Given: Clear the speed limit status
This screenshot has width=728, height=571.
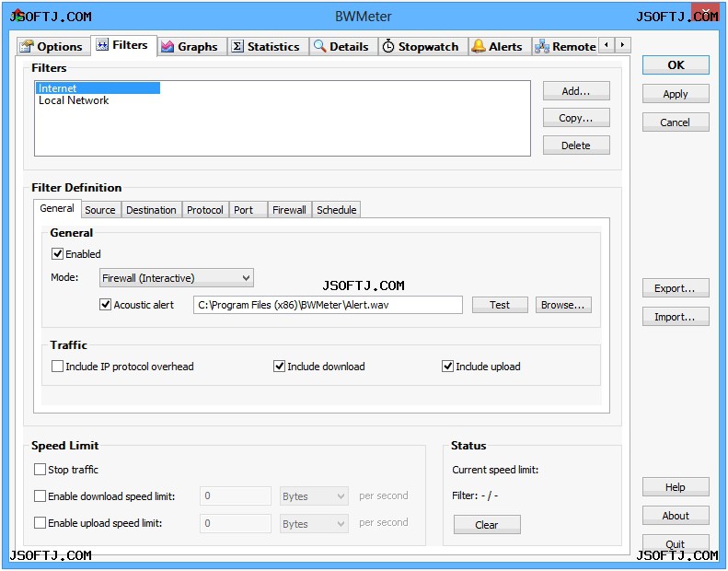Looking at the screenshot, I should pos(487,525).
